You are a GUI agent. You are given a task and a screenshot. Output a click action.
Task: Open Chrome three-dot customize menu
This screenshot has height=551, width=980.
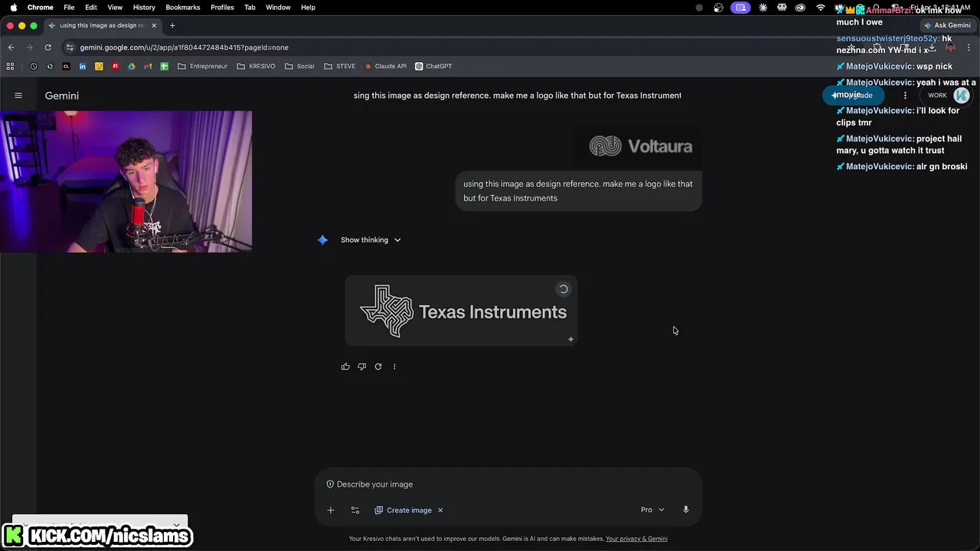point(969,47)
